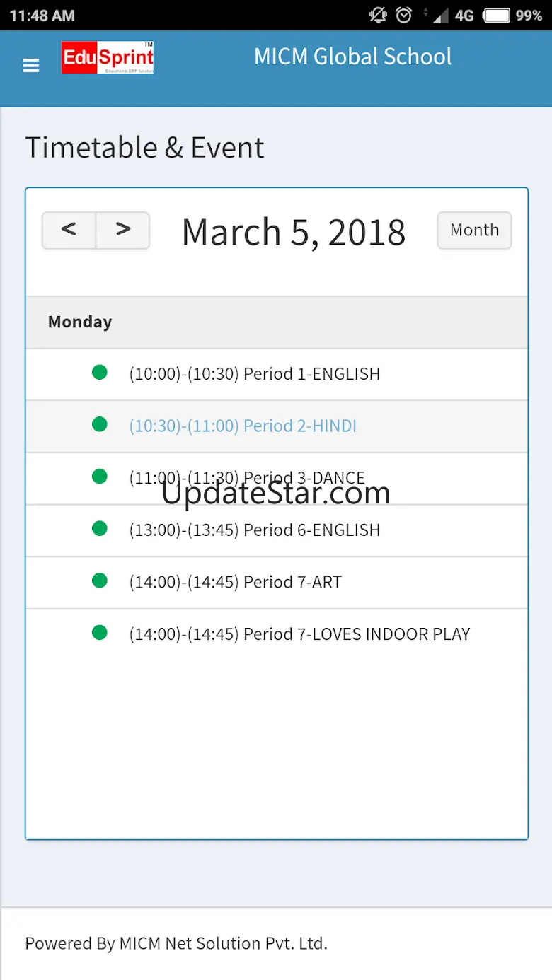This screenshot has width=552, height=980.
Task: Go to the next day
Action: 123,230
